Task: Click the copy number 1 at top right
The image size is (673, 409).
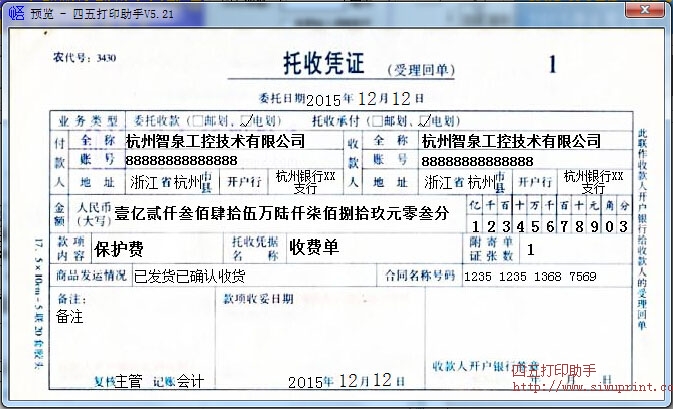Action: (x=552, y=64)
